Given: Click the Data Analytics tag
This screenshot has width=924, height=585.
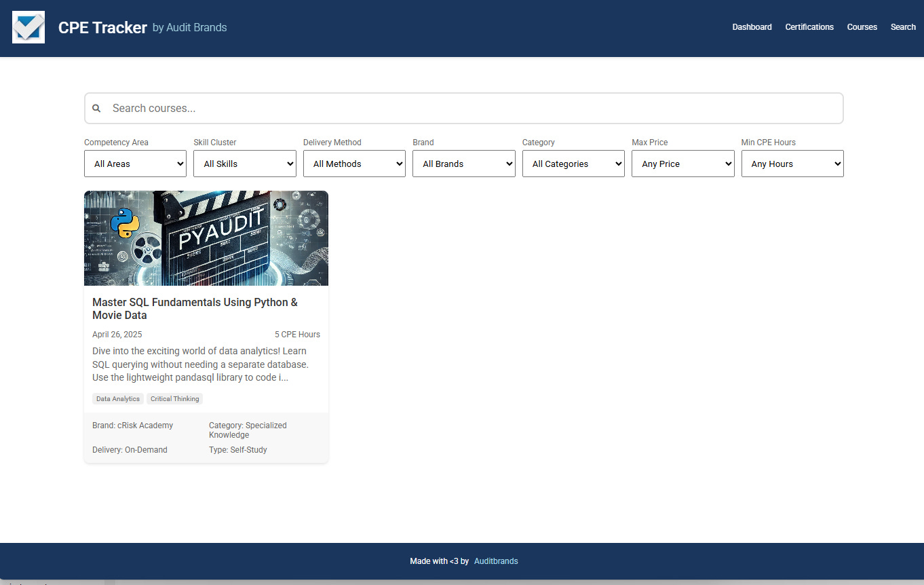Looking at the screenshot, I should click(118, 399).
